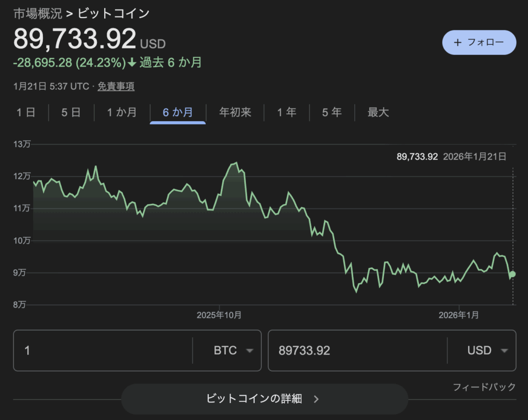Viewport: 528px width, 420px height.
Task: Click the plus icon on the フォロー button
Action: point(457,42)
